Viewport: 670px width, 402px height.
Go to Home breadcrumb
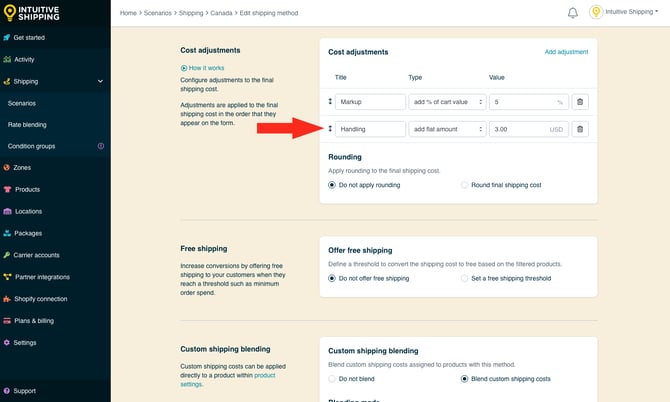pyautogui.click(x=128, y=13)
